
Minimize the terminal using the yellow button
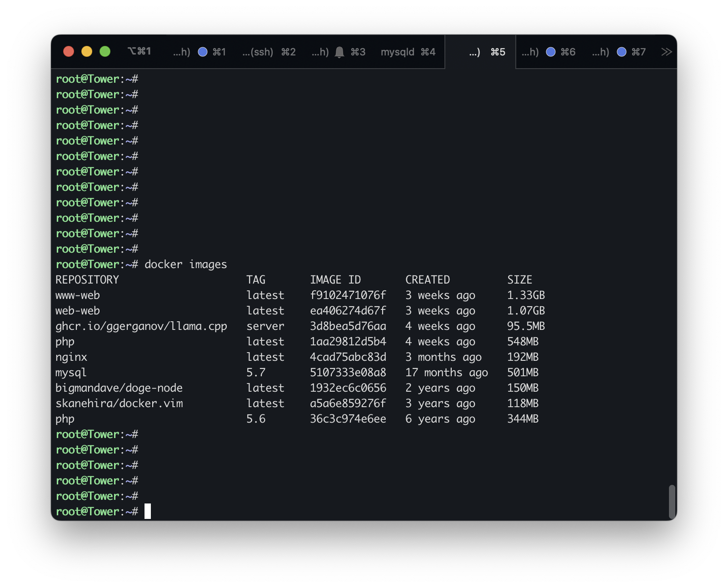87,51
